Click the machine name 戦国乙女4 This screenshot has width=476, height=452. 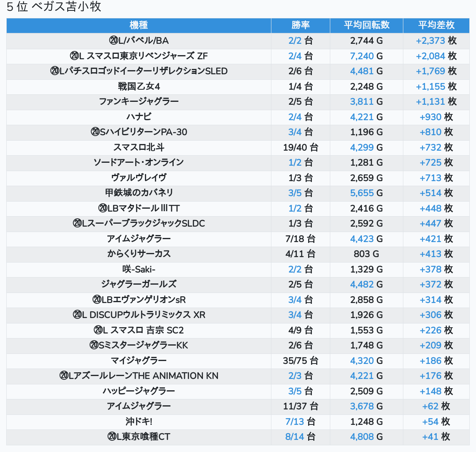(x=139, y=86)
